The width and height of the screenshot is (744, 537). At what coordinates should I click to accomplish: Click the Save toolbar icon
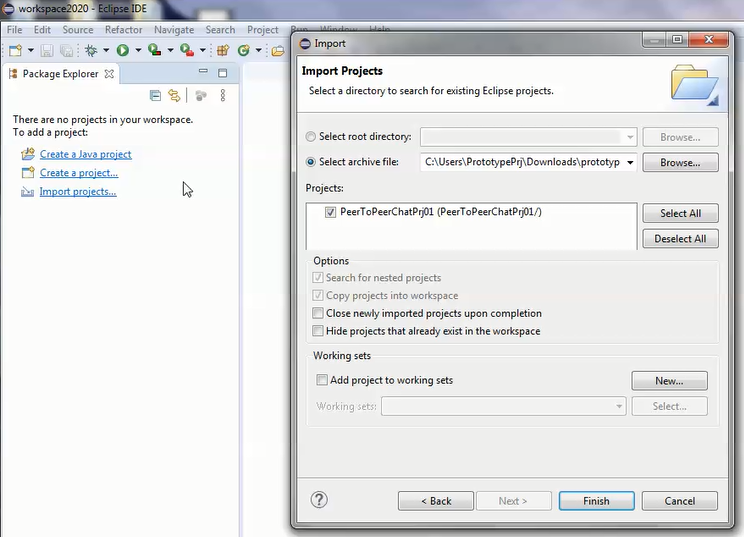(x=46, y=50)
